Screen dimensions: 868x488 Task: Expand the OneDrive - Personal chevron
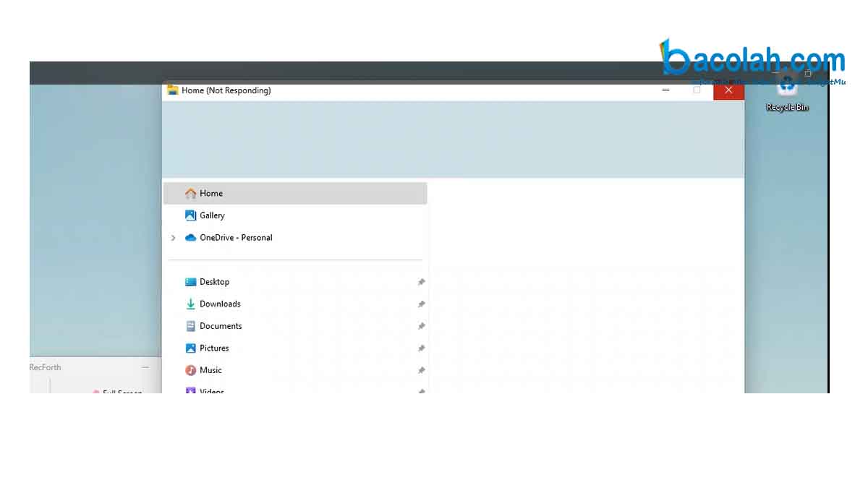(174, 238)
